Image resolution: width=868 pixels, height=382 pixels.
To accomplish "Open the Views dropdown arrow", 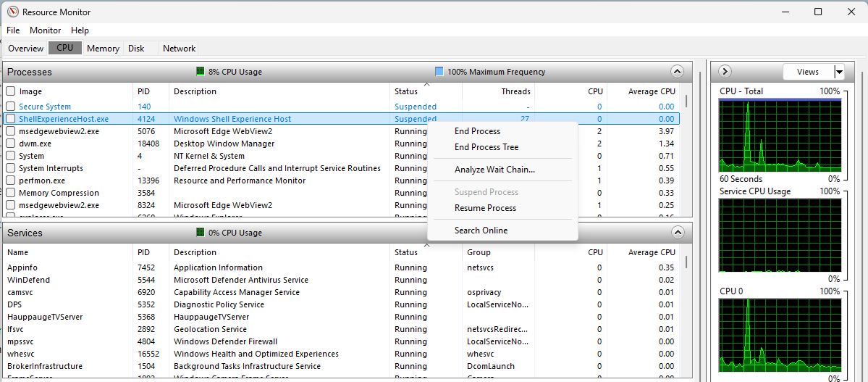I will (x=839, y=72).
